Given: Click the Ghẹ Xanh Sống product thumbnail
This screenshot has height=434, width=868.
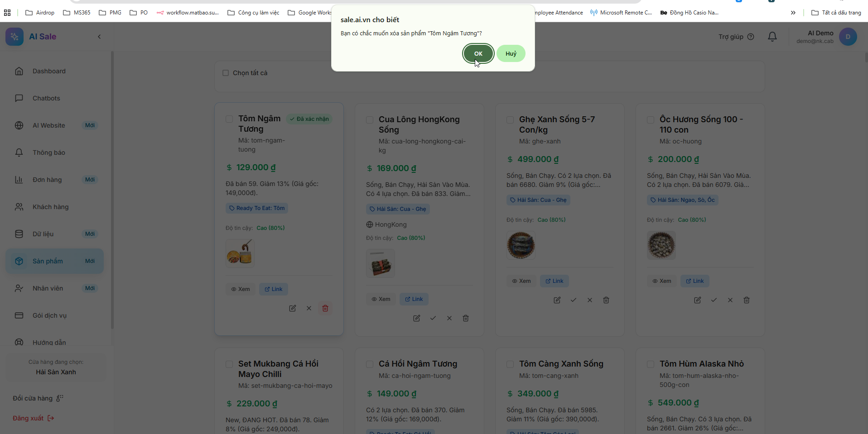Looking at the screenshot, I should pos(521,245).
